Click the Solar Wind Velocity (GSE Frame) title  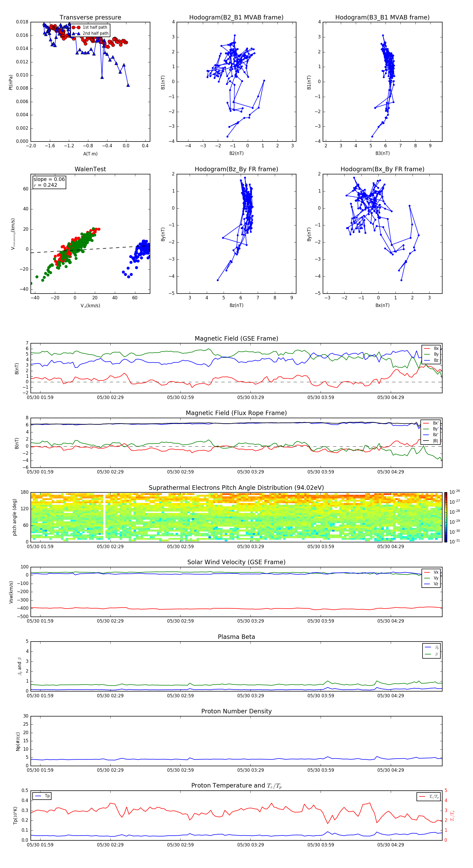click(x=236, y=562)
